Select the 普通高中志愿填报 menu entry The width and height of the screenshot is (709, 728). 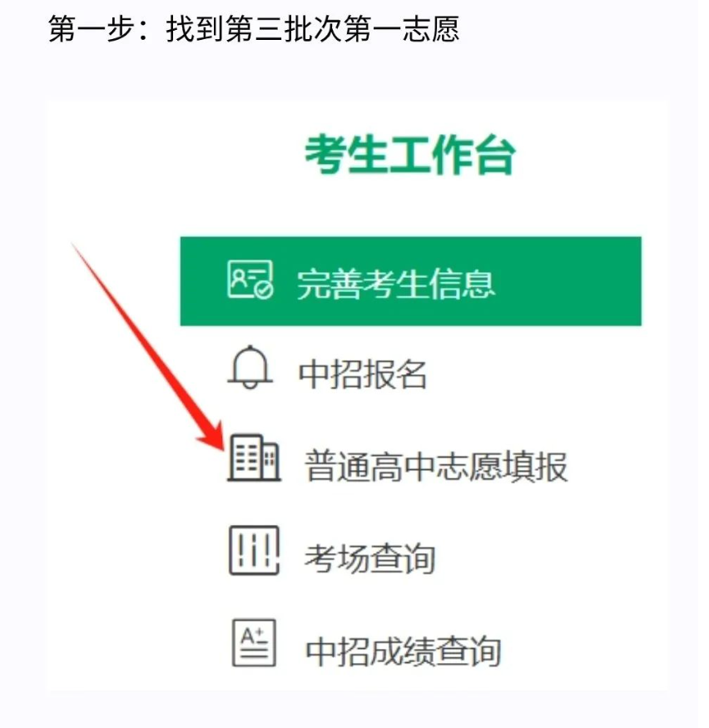click(436, 466)
